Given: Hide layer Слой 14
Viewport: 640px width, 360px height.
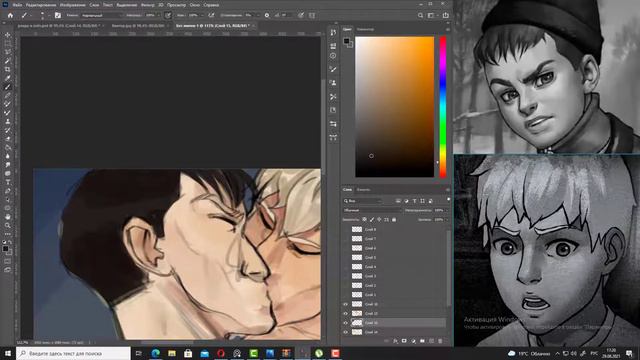Looking at the screenshot, I should (x=345, y=332).
